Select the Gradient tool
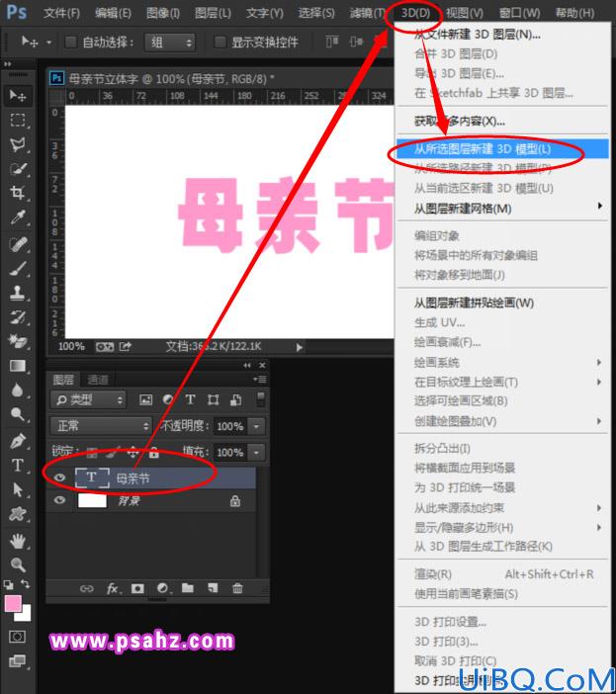The width and height of the screenshot is (616, 694). coord(18,366)
